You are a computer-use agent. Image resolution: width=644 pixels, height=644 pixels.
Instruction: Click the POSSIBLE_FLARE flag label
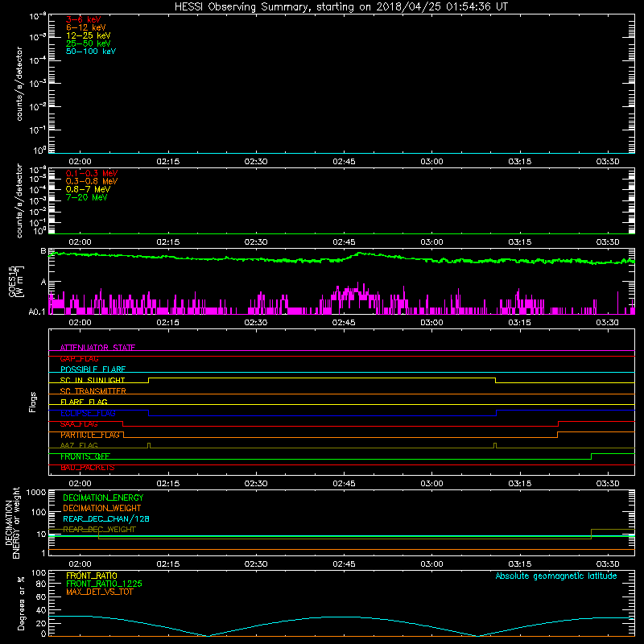pyautogui.click(x=93, y=369)
